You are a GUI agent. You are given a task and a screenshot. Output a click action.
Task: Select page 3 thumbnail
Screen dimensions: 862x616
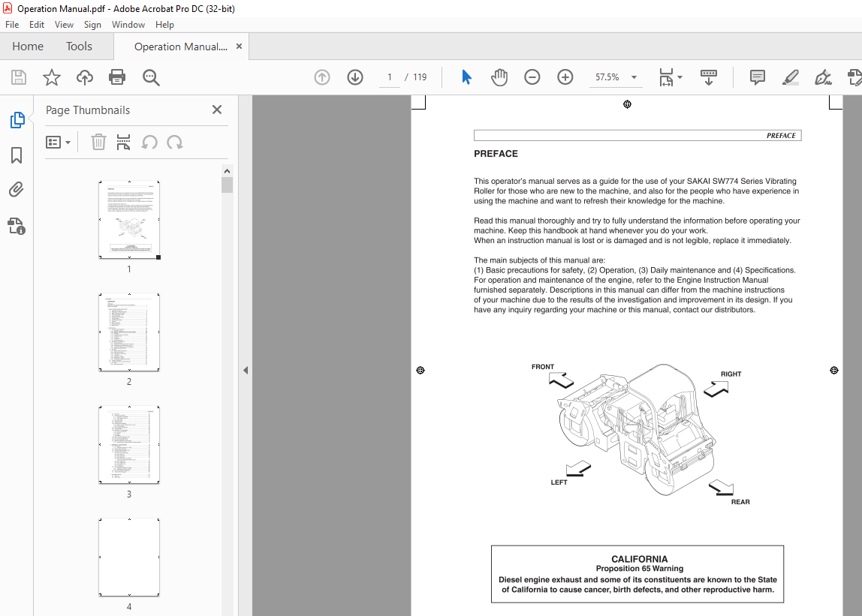[x=129, y=445]
